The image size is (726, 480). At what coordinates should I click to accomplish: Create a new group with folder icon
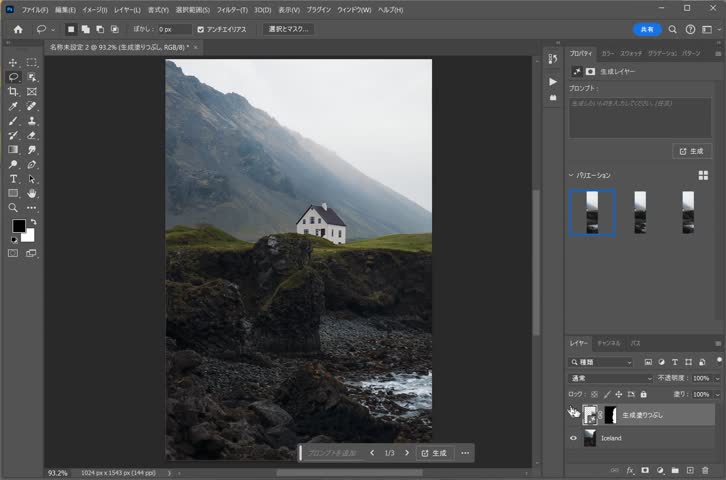675,469
